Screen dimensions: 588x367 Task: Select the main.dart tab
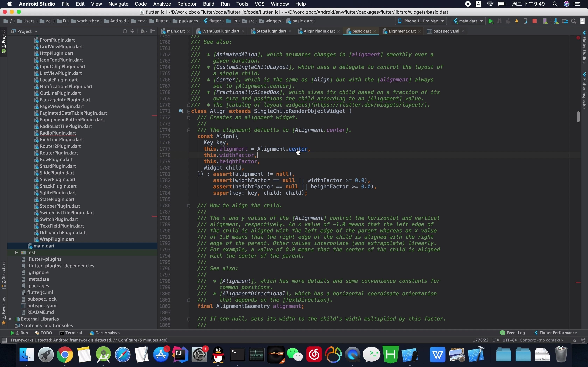click(175, 31)
